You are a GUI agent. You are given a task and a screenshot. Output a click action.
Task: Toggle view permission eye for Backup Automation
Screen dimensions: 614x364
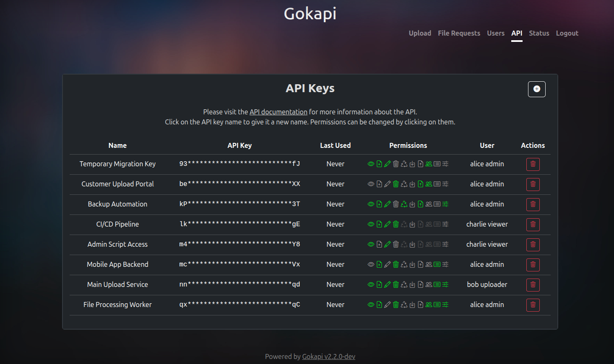click(x=371, y=204)
